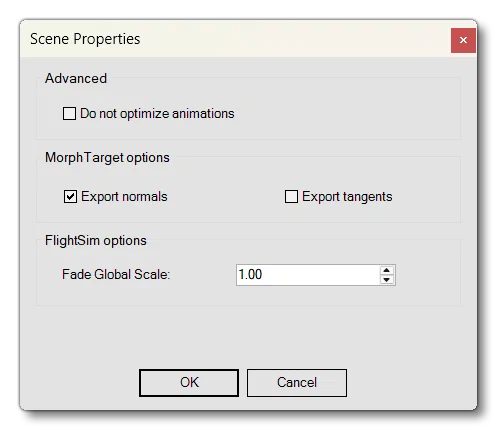Click the Scene Properties title text
The width and height of the screenshot is (497, 430).
(x=85, y=39)
